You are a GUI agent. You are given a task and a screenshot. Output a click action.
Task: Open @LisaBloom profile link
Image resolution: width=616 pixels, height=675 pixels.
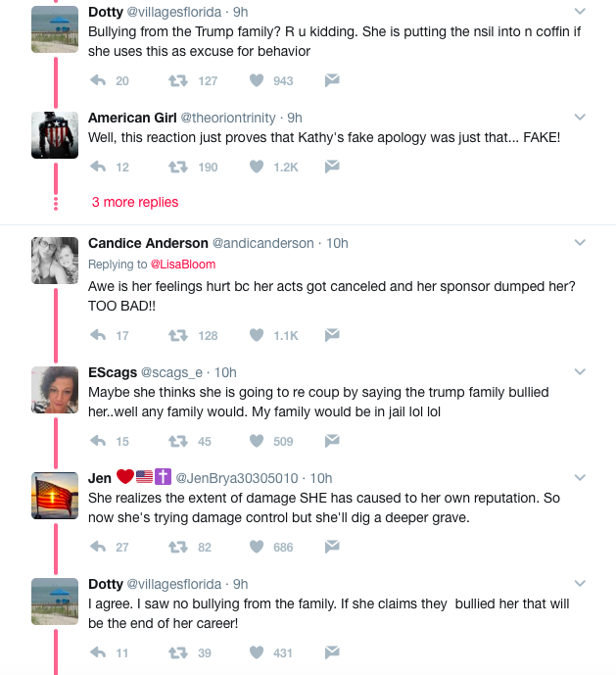pos(183,265)
